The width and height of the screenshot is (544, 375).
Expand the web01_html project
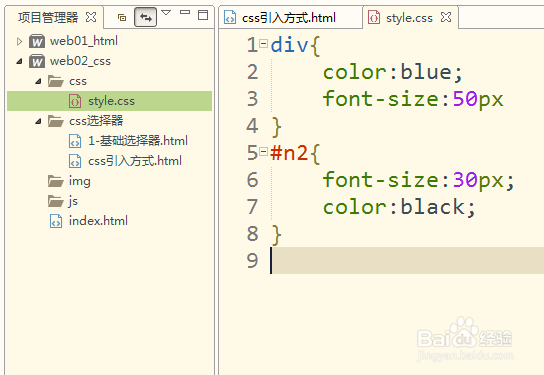coord(19,42)
